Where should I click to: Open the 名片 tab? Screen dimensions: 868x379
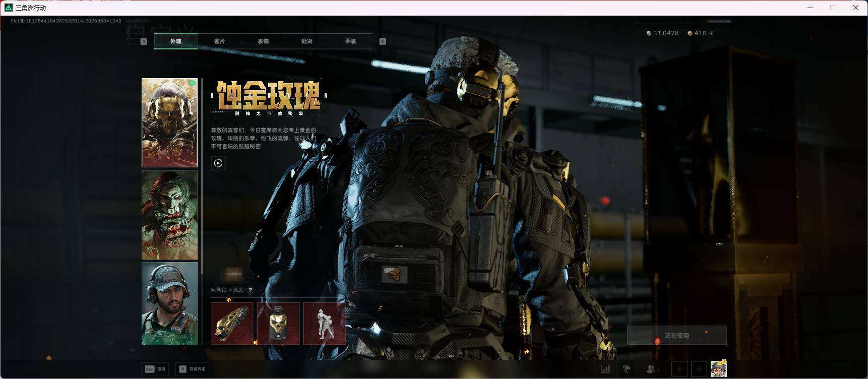click(219, 41)
